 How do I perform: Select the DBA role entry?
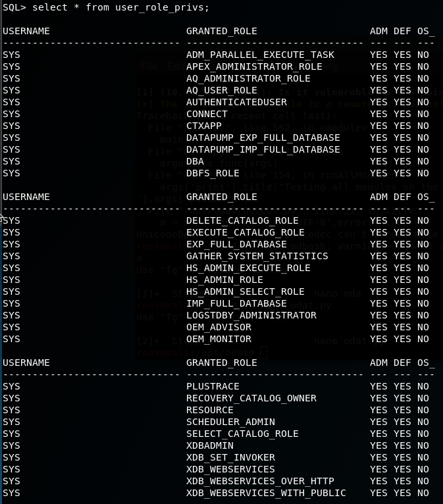(195, 161)
